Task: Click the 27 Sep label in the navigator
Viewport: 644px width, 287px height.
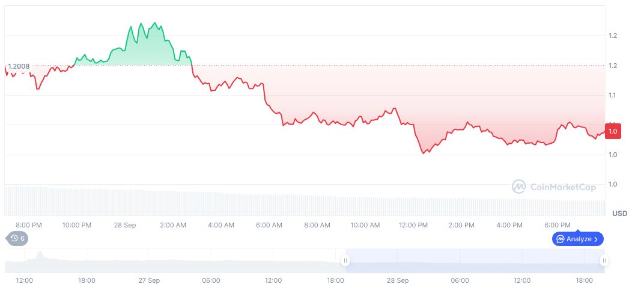Action: click(x=149, y=280)
